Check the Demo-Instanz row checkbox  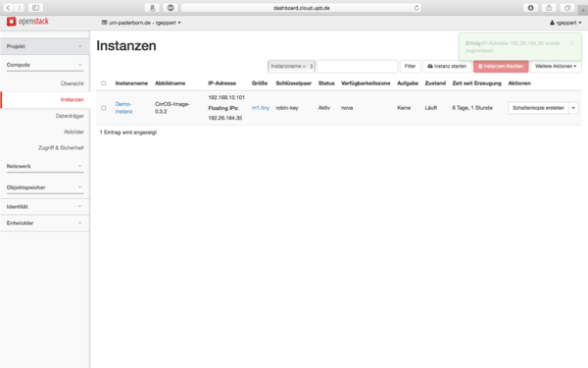click(x=104, y=108)
